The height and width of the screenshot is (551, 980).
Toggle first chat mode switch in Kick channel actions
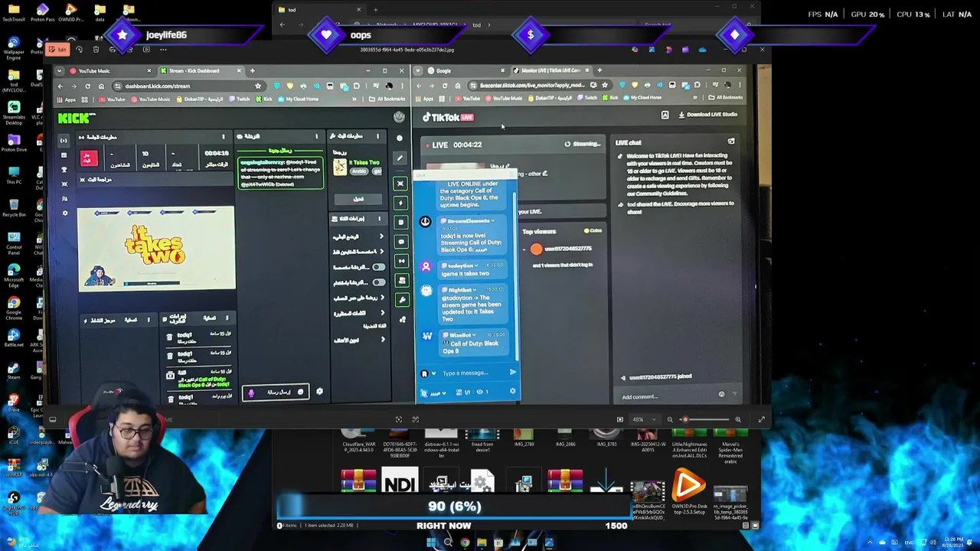[x=378, y=267]
